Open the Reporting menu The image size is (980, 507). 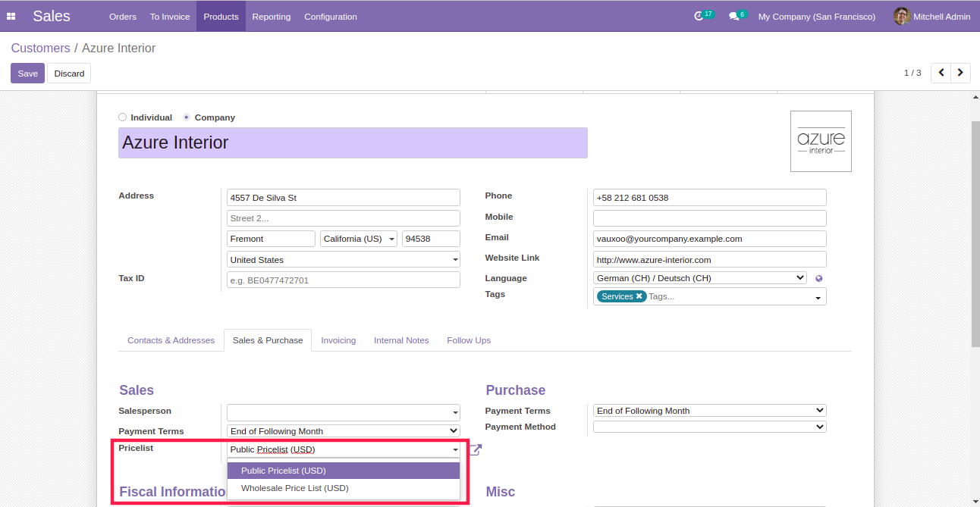(272, 17)
